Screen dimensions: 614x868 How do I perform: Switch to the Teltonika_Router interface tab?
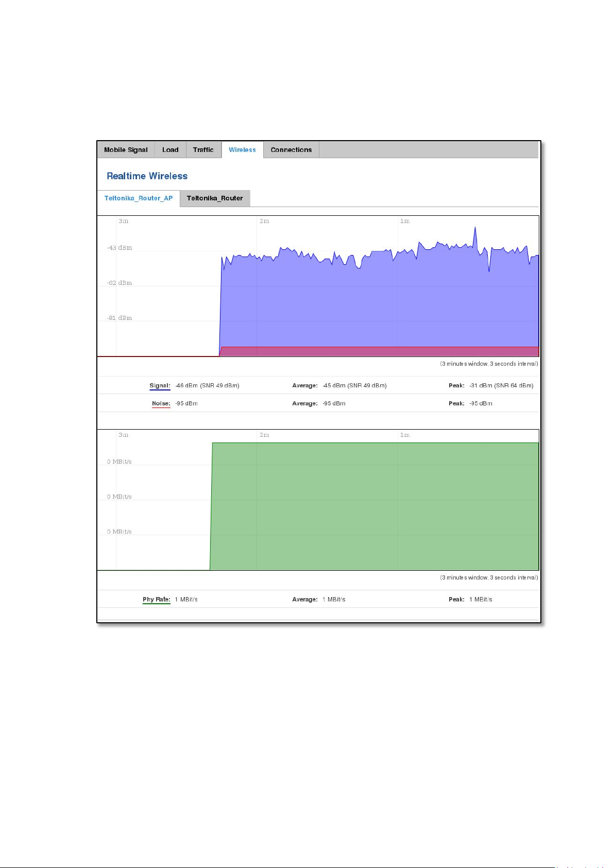click(x=215, y=198)
